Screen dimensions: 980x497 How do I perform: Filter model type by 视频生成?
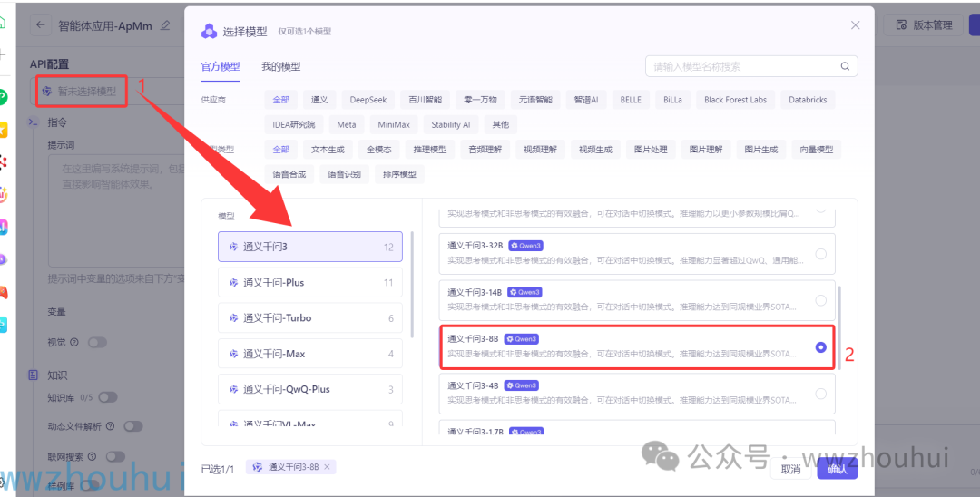tap(595, 150)
